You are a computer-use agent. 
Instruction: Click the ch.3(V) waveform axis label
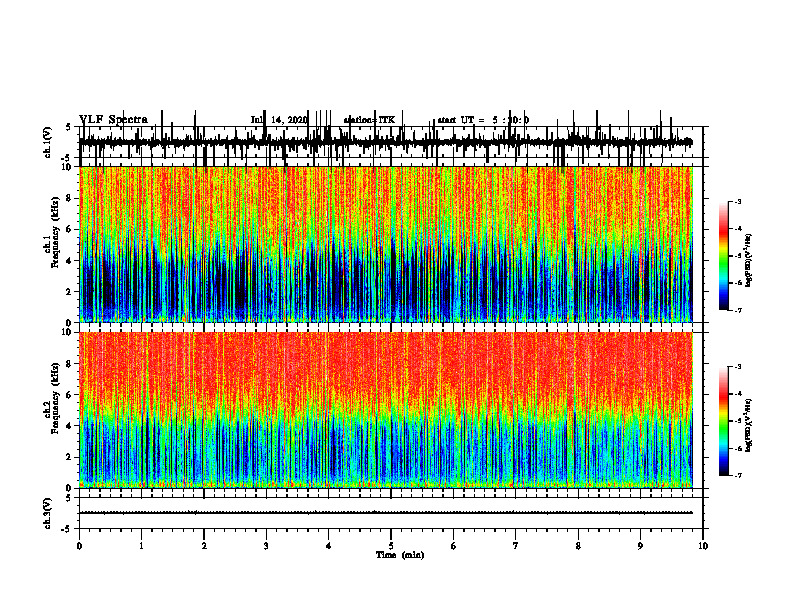(x=48, y=514)
